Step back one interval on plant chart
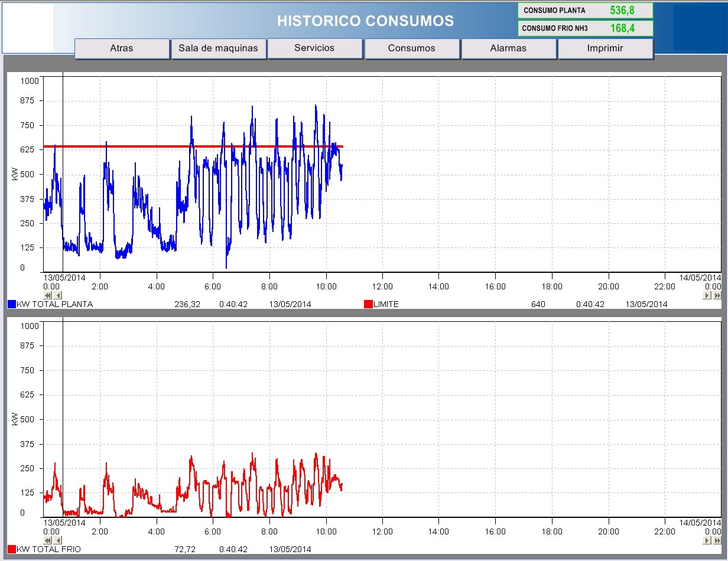The width and height of the screenshot is (728, 561). [58, 295]
